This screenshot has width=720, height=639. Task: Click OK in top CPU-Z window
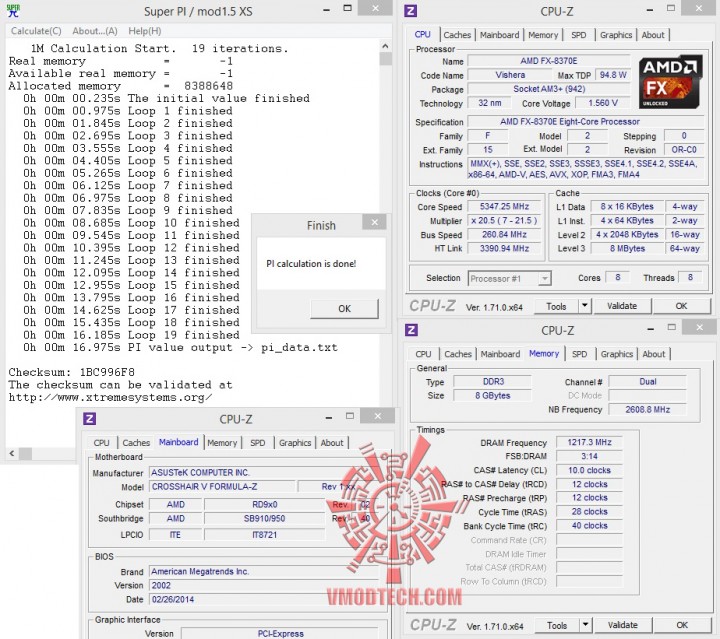pyautogui.click(x=681, y=306)
